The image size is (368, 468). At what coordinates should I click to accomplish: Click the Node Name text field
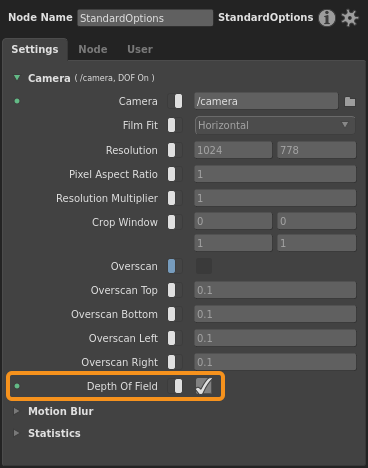(145, 18)
